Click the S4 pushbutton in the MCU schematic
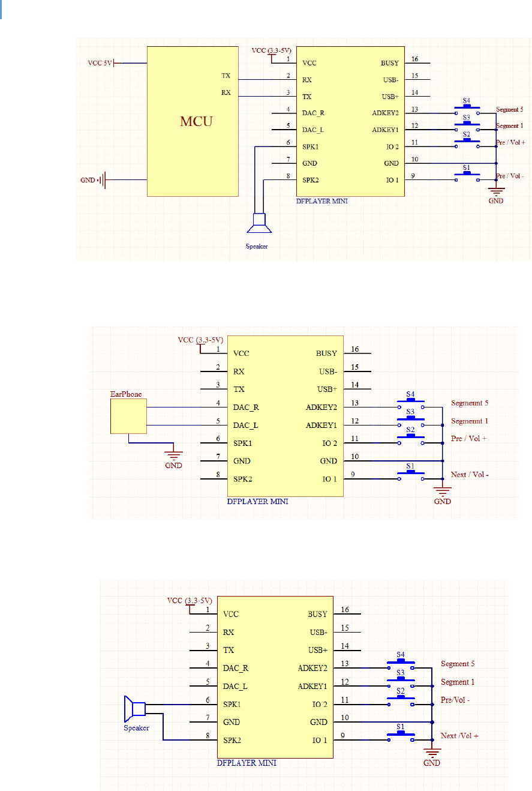The height and width of the screenshot is (791, 532). [466, 110]
